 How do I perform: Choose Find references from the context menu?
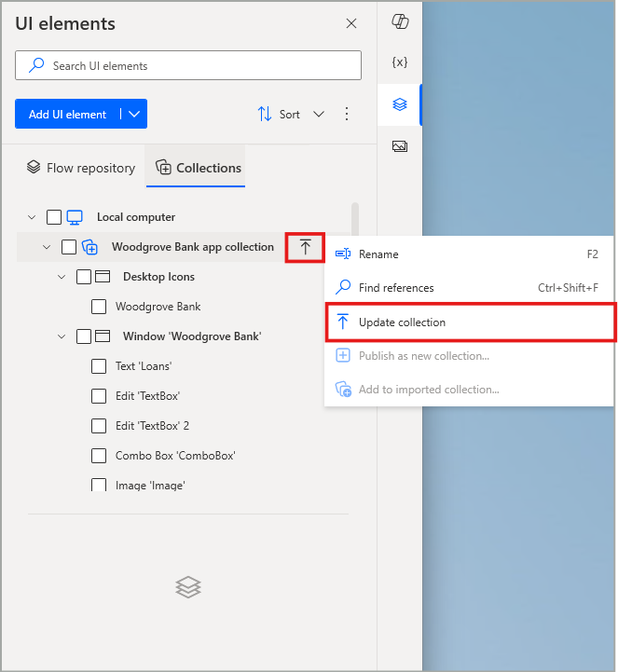click(469, 288)
